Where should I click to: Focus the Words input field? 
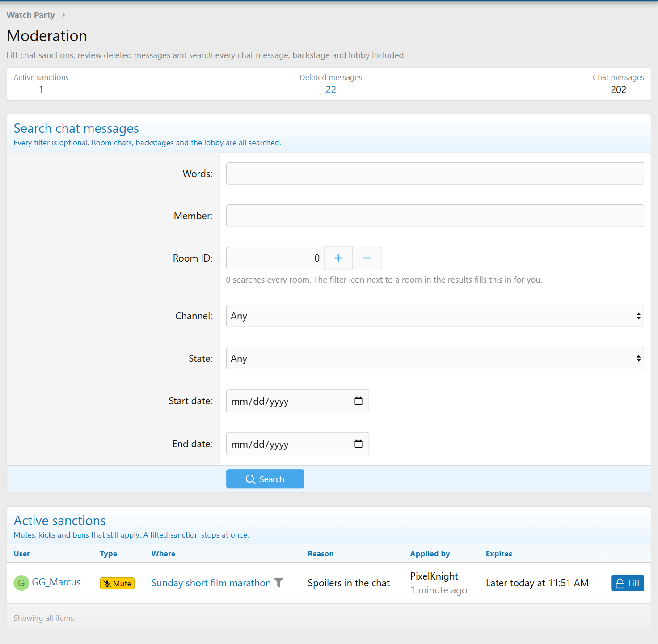pos(435,174)
